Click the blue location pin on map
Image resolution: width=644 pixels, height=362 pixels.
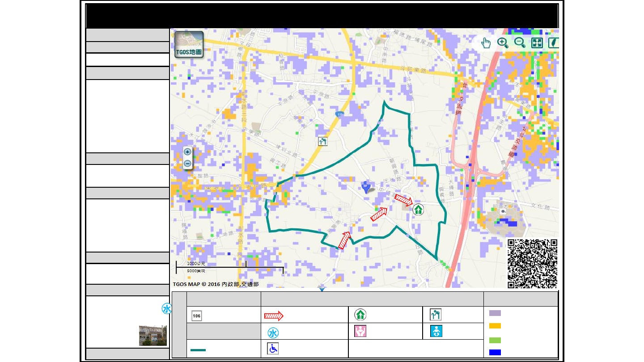pyautogui.click(x=366, y=188)
